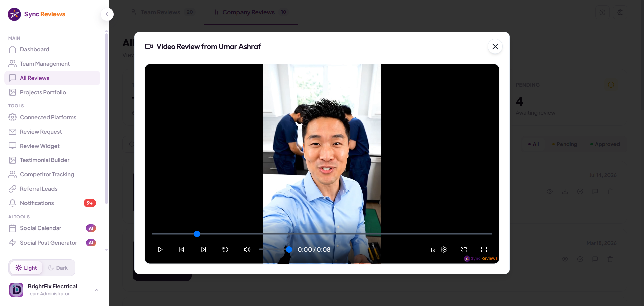Click the Team Management people icon
The image size is (644, 306).
(x=12, y=64)
